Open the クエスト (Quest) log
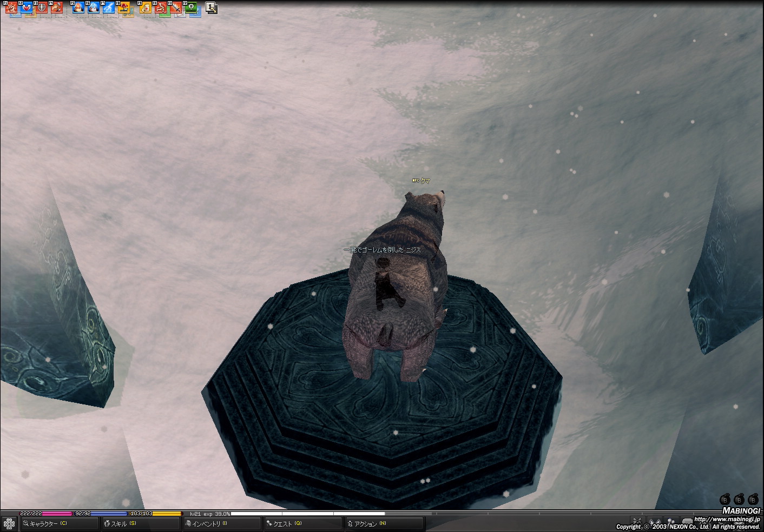The height and width of the screenshot is (532, 764). tap(303, 523)
